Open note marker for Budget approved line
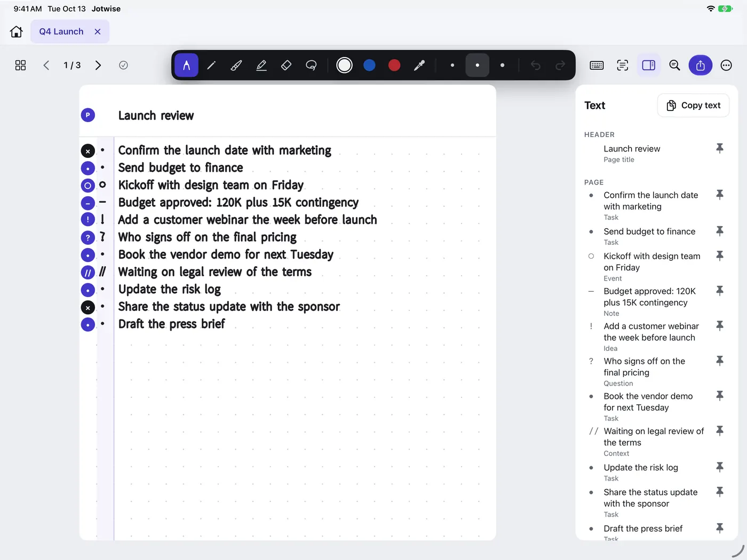 click(x=88, y=203)
